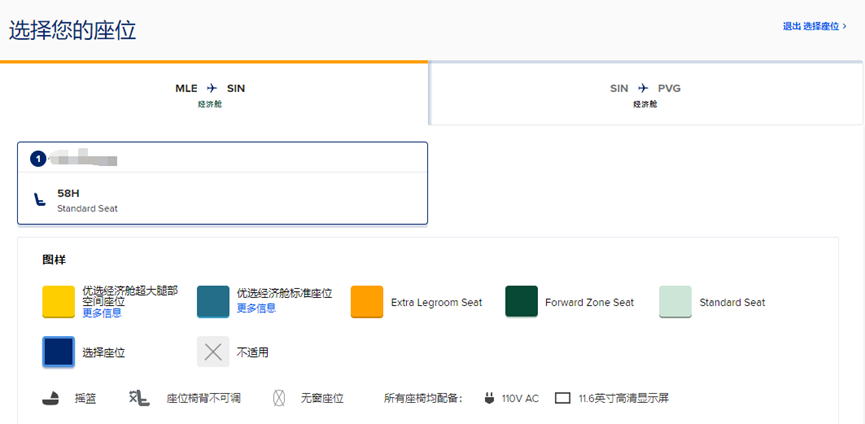Click the orange Extra Legroom Seat swatch
Image resolution: width=865 pixels, height=424 pixels.
(367, 302)
